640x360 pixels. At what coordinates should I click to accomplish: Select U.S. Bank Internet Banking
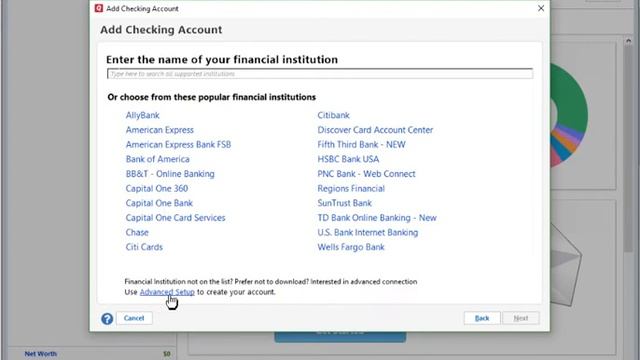click(x=368, y=233)
